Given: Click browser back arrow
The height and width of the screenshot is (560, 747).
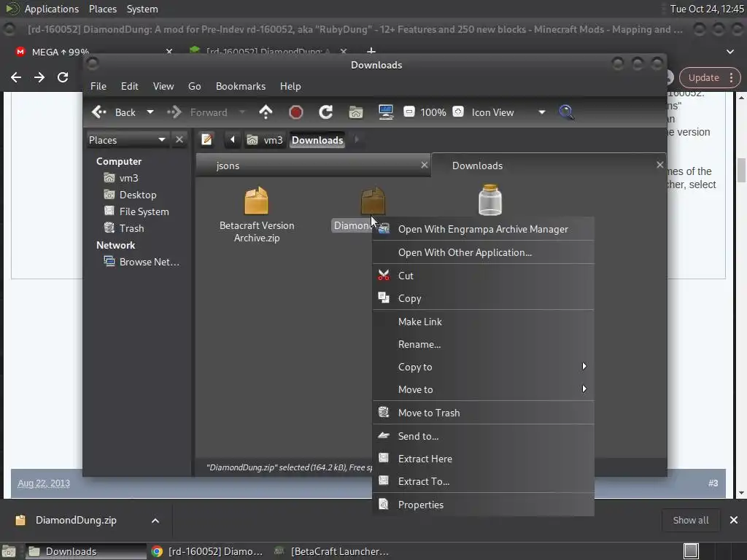Looking at the screenshot, I should [x=16, y=77].
